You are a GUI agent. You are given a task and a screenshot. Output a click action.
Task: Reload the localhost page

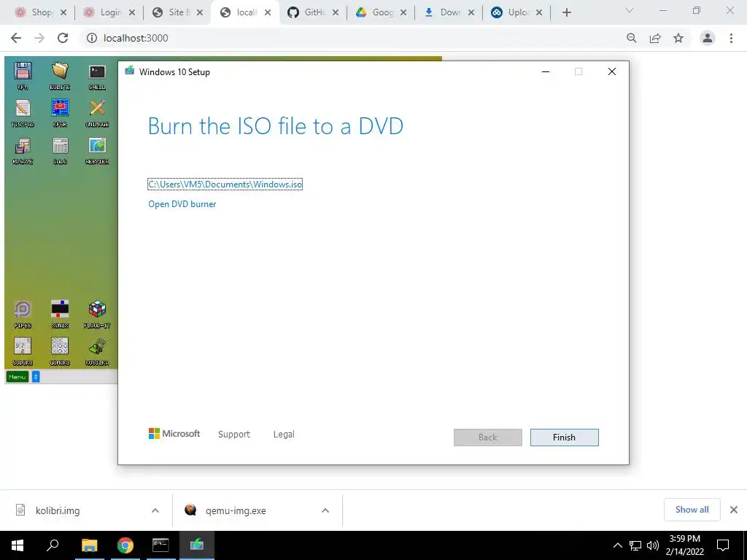(63, 38)
